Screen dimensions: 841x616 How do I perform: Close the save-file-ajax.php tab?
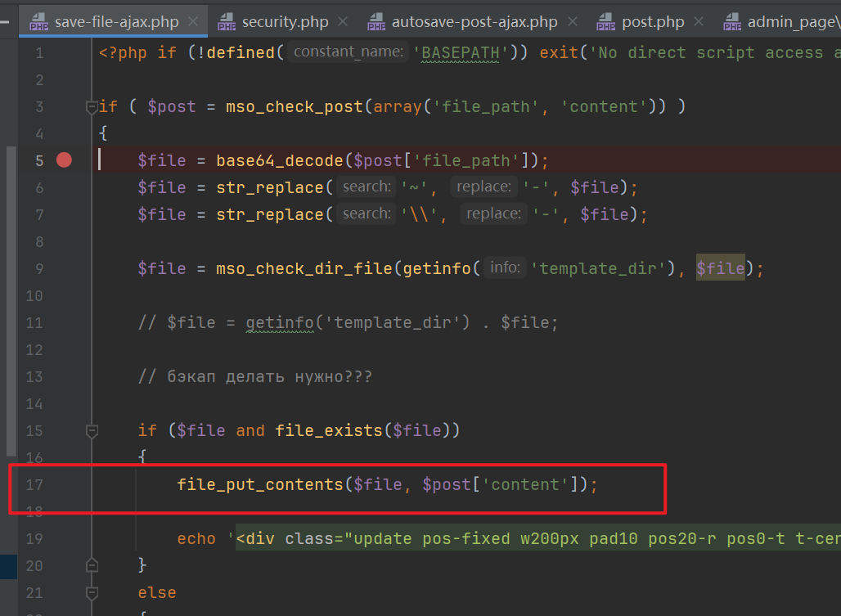[x=193, y=22]
